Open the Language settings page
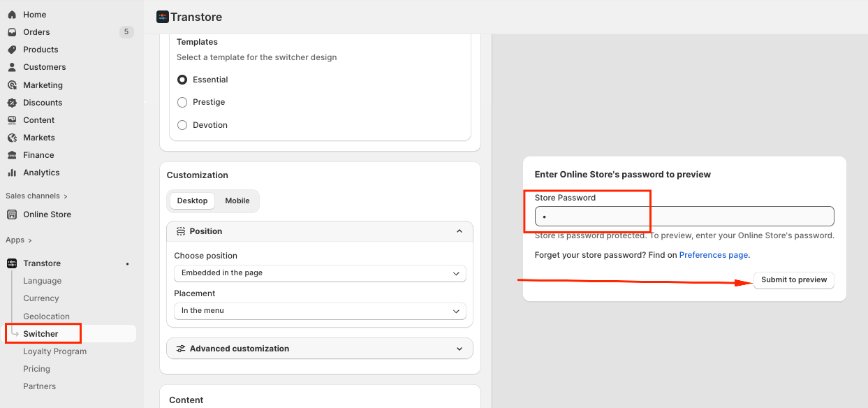The width and height of the screenshot is (868, 408). pyautogui.click(x=43, y=281)
